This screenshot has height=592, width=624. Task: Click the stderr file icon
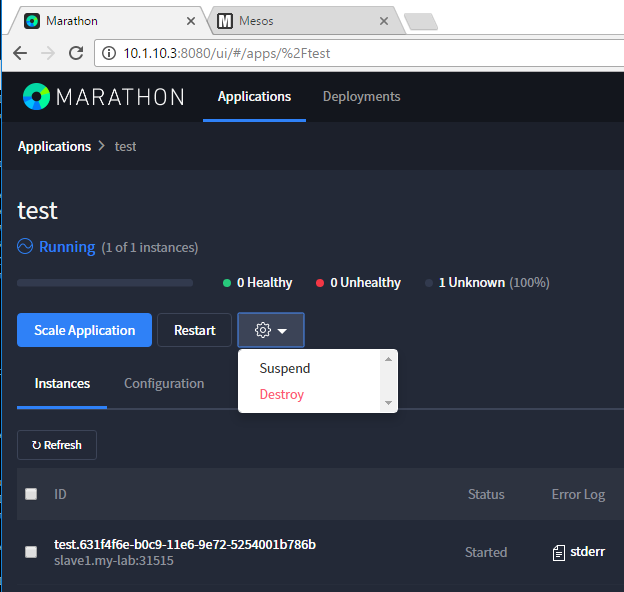point(559,553)
